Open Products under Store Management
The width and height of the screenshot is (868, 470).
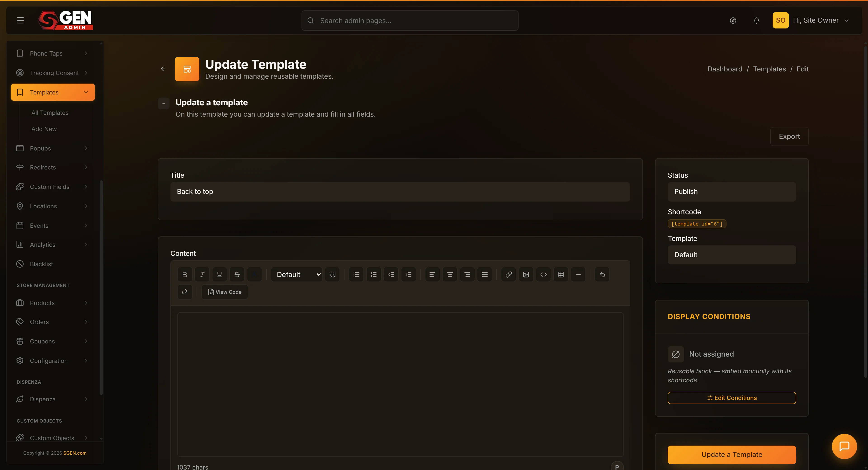pyautogui.click(x=53, y=303)
